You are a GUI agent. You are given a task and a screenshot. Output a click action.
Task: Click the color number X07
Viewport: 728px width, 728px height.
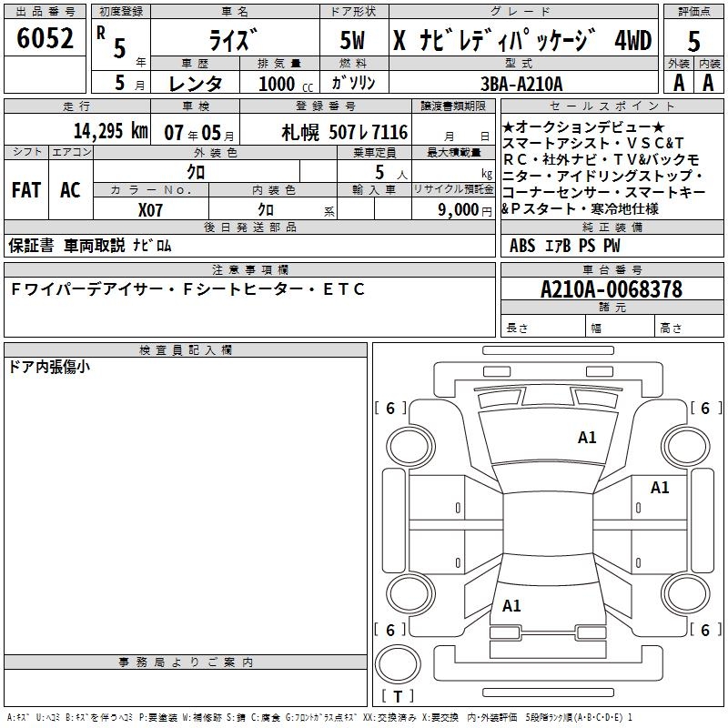tap(150, 209)
